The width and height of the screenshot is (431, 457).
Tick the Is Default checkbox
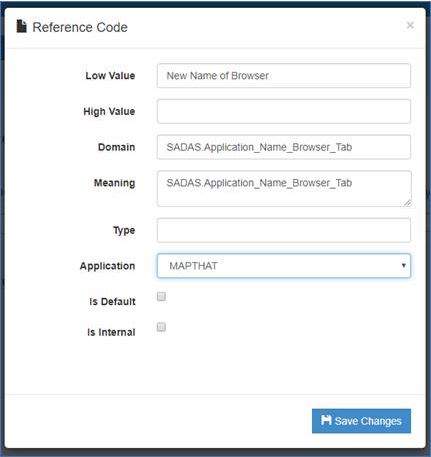(x=161, y=296)
